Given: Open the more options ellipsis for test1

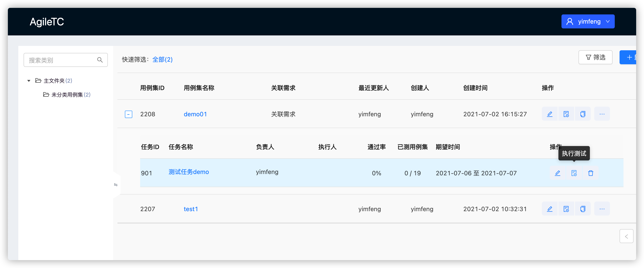Looking at the screenshot, I should point(602,209).
